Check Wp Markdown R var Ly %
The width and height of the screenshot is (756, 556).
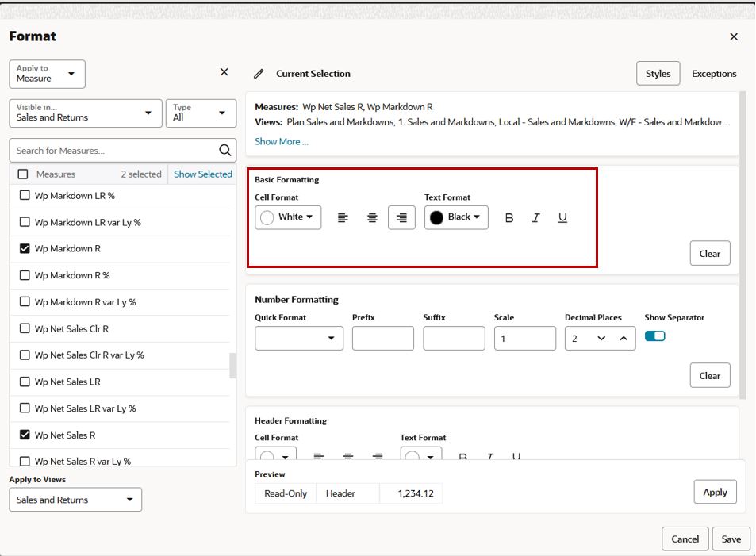point(24,301)
